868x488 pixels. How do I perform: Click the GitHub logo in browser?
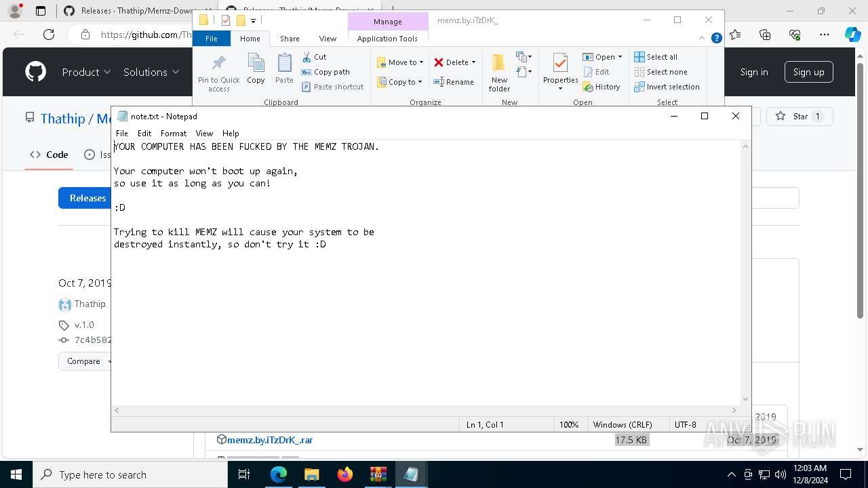35,72
